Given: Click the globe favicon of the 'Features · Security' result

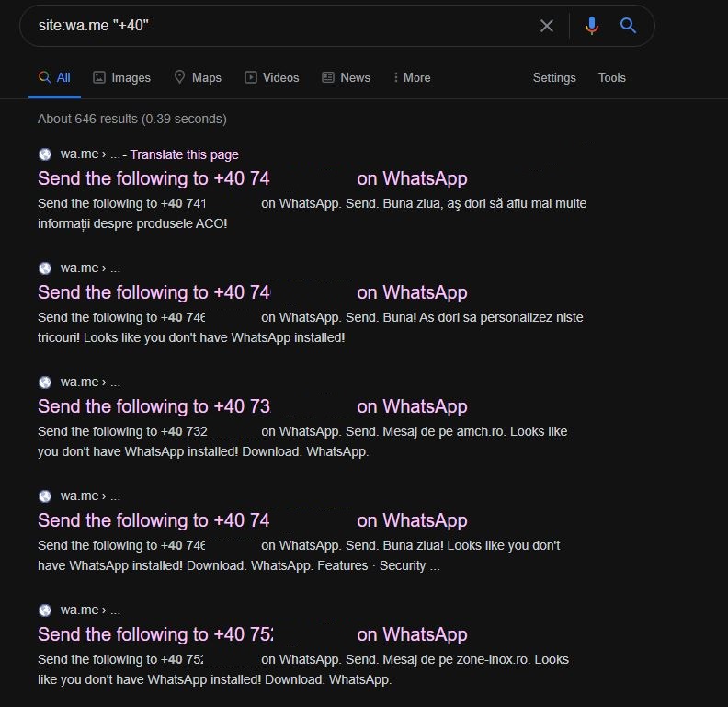Looking at the screenshot, I should click(45, 496).
